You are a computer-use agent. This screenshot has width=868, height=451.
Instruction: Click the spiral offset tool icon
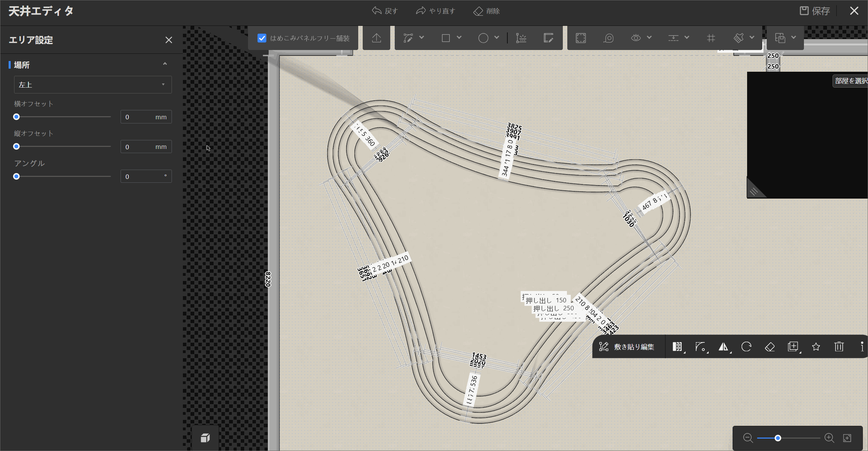coord(609,38)
